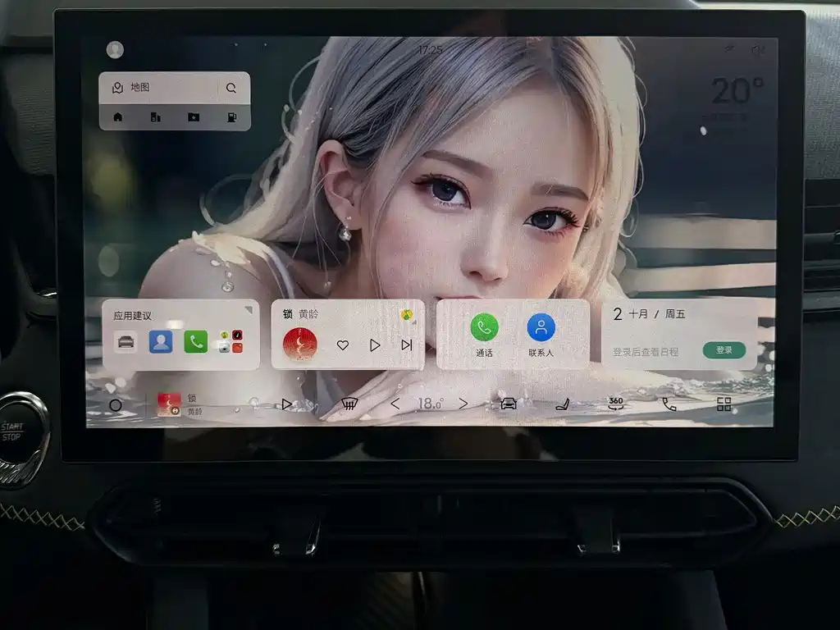Viewport: 840px width, 630px height.
Task: Open now-playing album thumbnail in dock
Action: coord(169,405)
